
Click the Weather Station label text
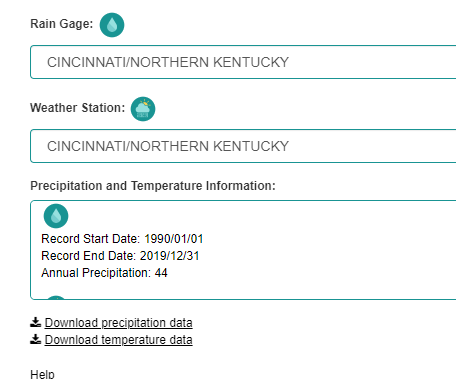click(x=77, y=108)
